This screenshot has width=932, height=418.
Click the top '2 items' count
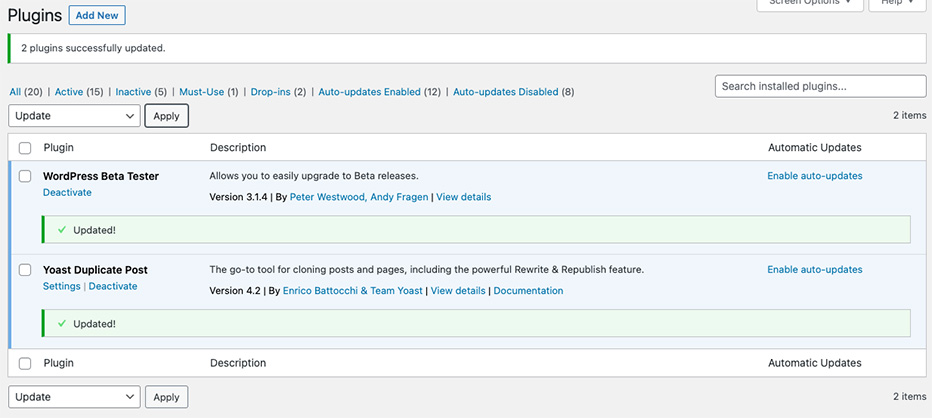[909, 115]
